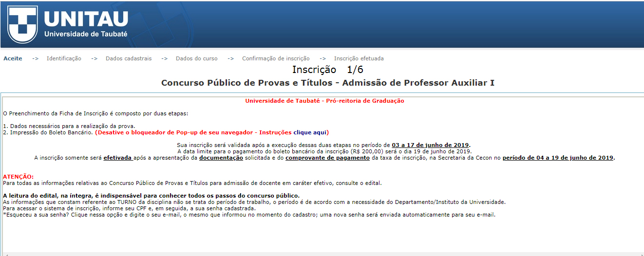This screenshot has height=256, width=644.
Task: Click the red 'ATENÇÃO:' label
Action: (19, 176)
